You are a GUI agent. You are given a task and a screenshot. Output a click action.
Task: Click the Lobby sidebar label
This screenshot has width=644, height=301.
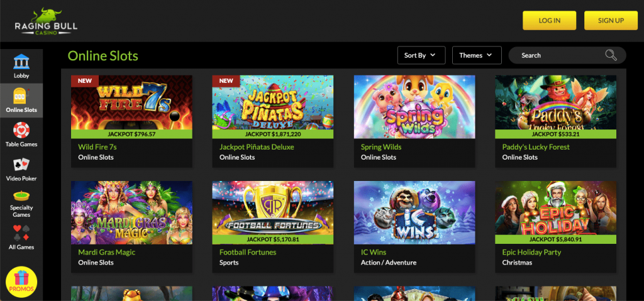coord(21,75)
